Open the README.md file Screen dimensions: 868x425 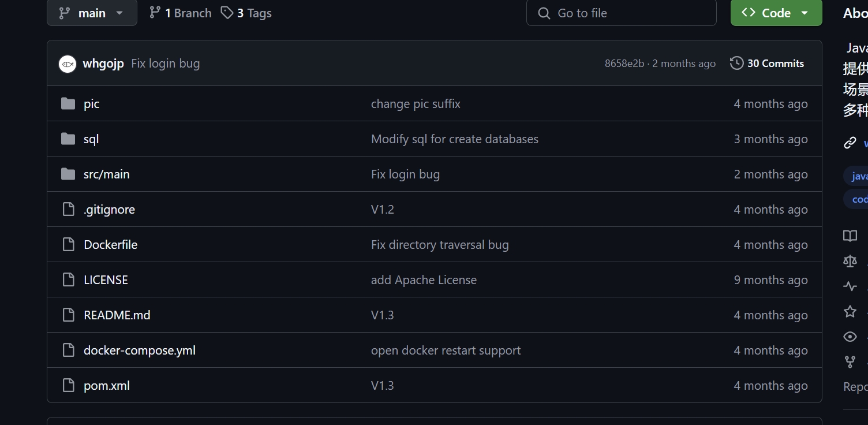click(117, 315)
